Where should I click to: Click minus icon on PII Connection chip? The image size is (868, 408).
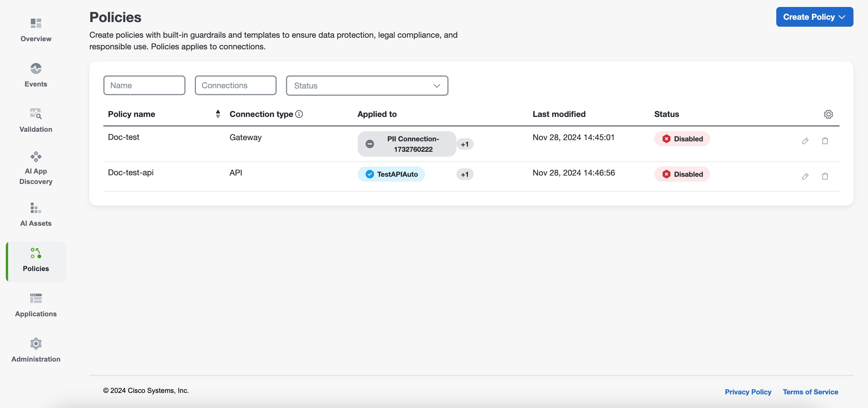[x=370, y=144]
